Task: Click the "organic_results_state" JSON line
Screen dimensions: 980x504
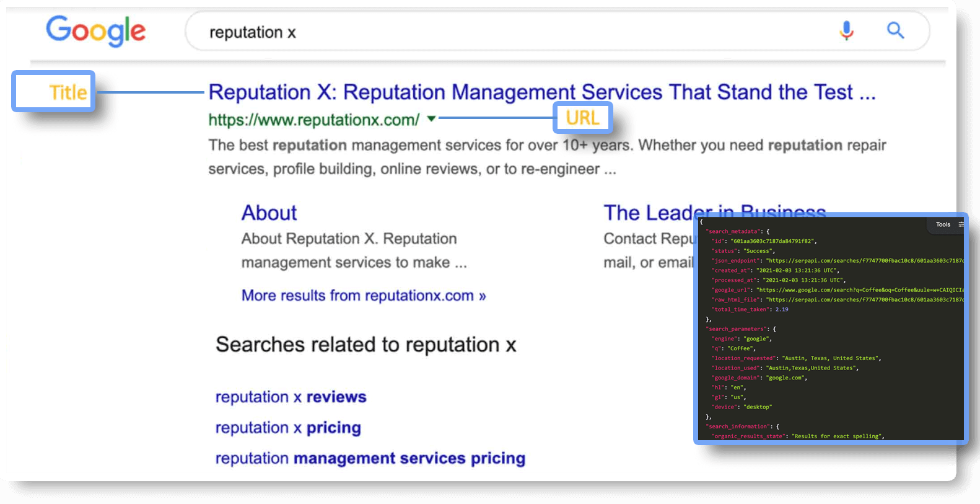Action: [798, 436]
